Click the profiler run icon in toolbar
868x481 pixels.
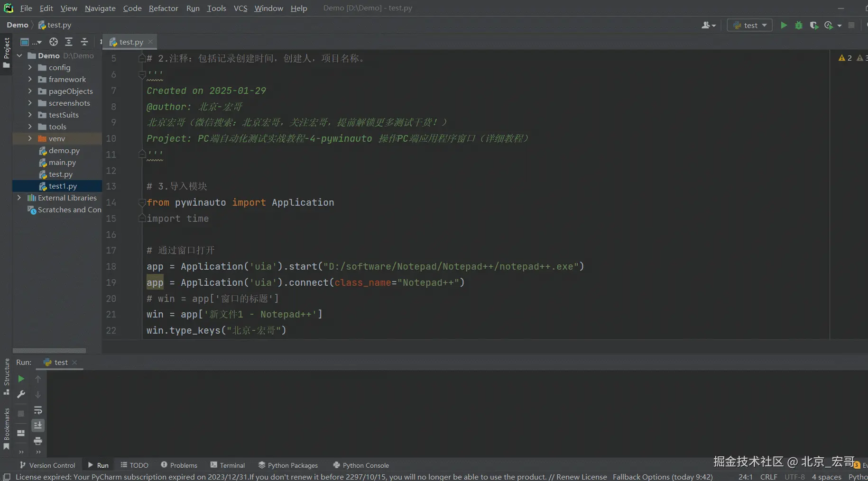(829, 25)
